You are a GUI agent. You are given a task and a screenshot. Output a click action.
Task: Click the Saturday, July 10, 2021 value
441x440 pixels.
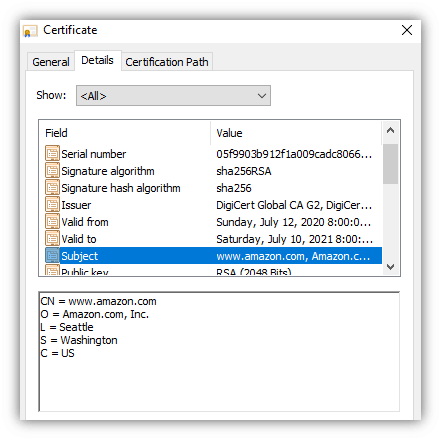click(x=294, y=239)
